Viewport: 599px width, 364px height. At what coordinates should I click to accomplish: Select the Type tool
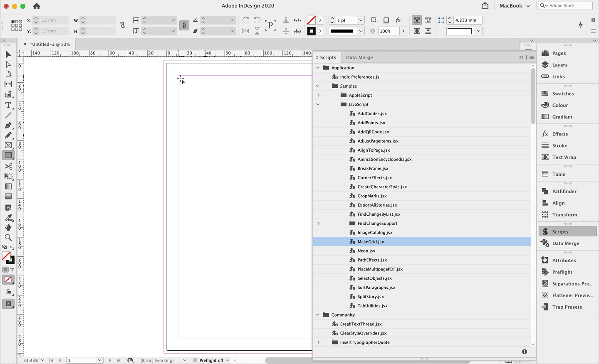(8, 106)
